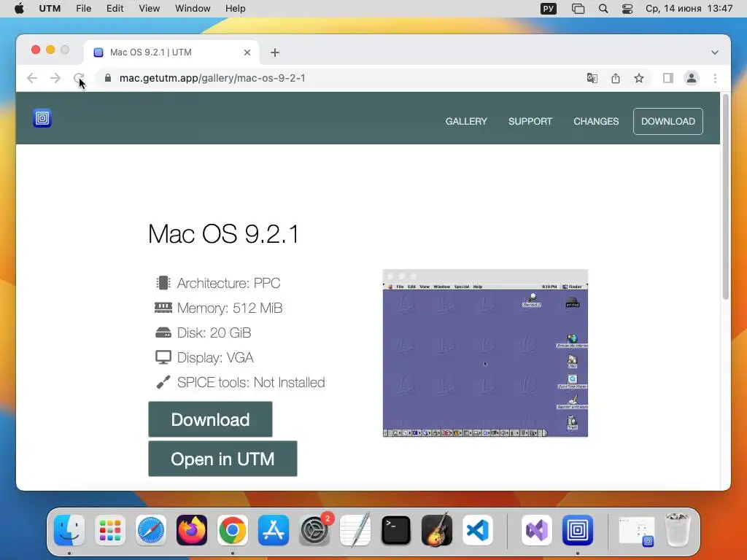Click the Memory: 512 MiB text
The height and width of the screenshot is (560, 747).
click(230, 308)
